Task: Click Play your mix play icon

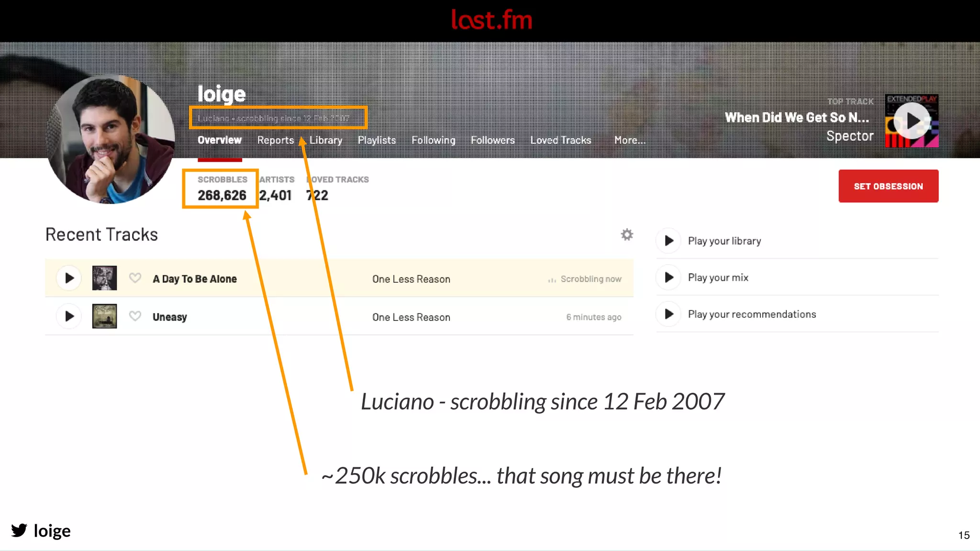Action: point(669,277)
